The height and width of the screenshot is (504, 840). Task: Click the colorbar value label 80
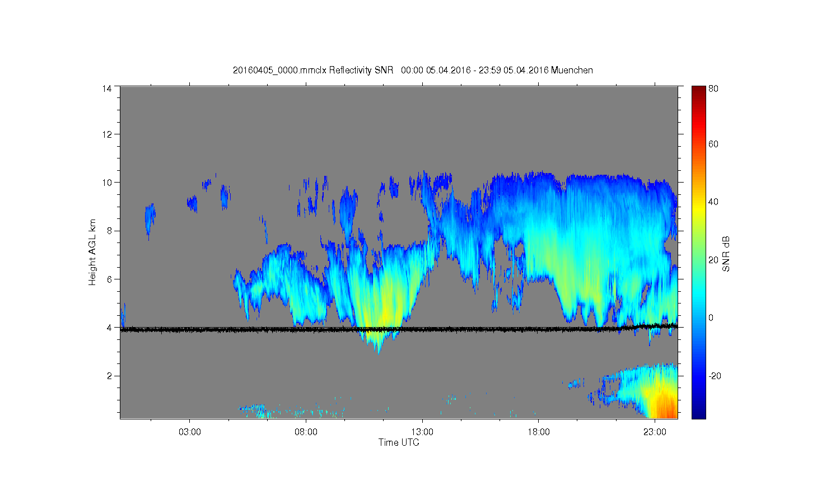pos(713,88)
